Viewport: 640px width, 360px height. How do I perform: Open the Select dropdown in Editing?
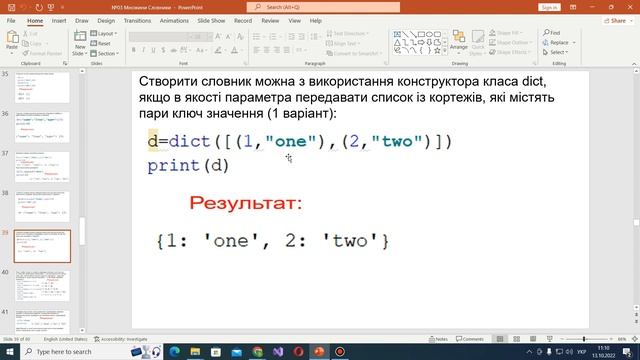(556, 52)
